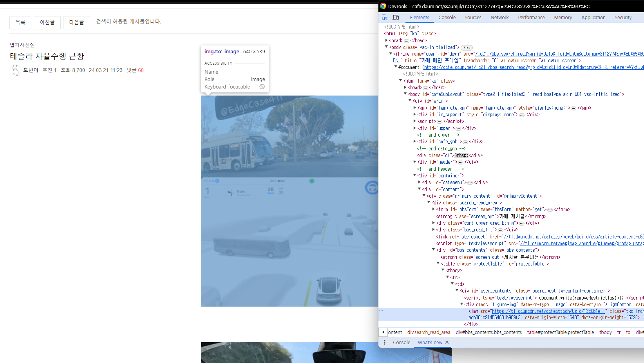Screen dimensions: 644x363
Task: Switch to the Elements tab
Action: 419,18
